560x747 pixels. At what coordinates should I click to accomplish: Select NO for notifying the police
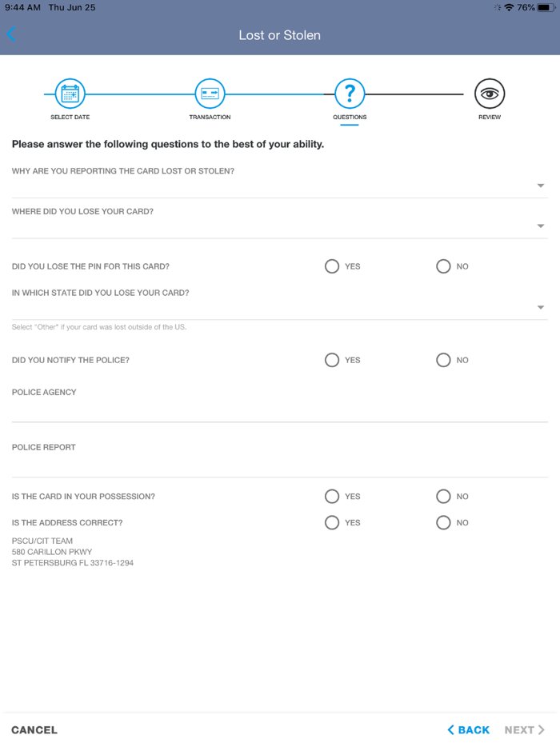coord(442,360)
